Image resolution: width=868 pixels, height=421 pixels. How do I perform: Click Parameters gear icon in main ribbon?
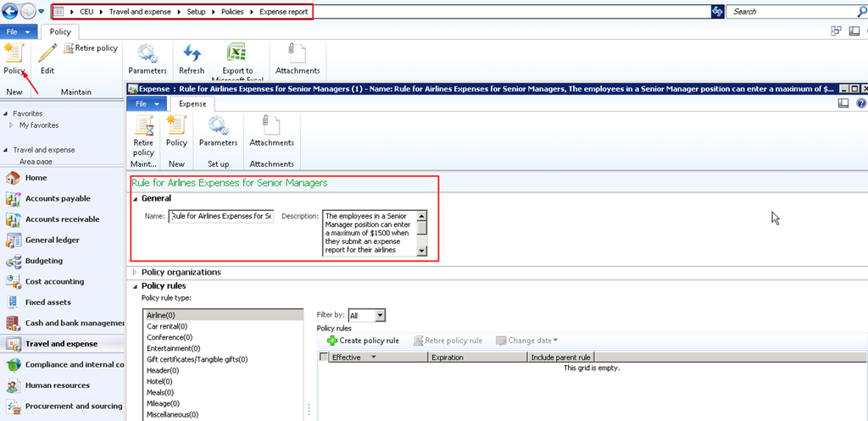tap(147, 54)
